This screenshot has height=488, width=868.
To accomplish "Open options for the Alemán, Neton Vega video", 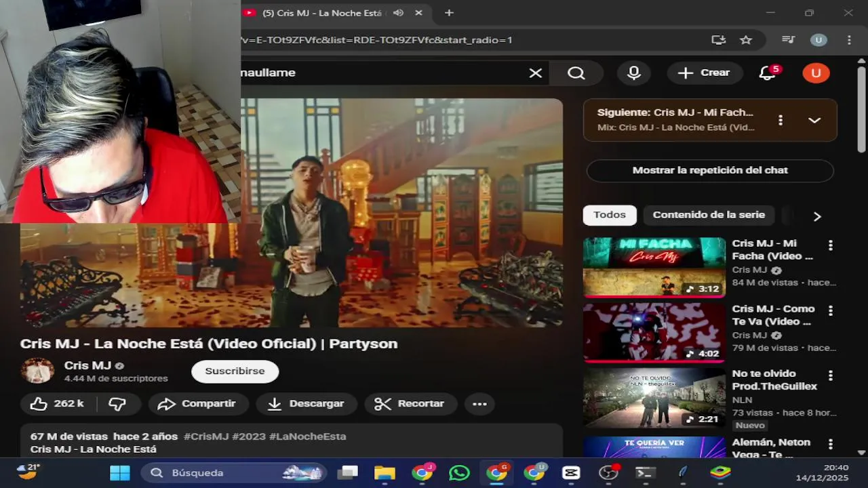I will click(830, 445).
